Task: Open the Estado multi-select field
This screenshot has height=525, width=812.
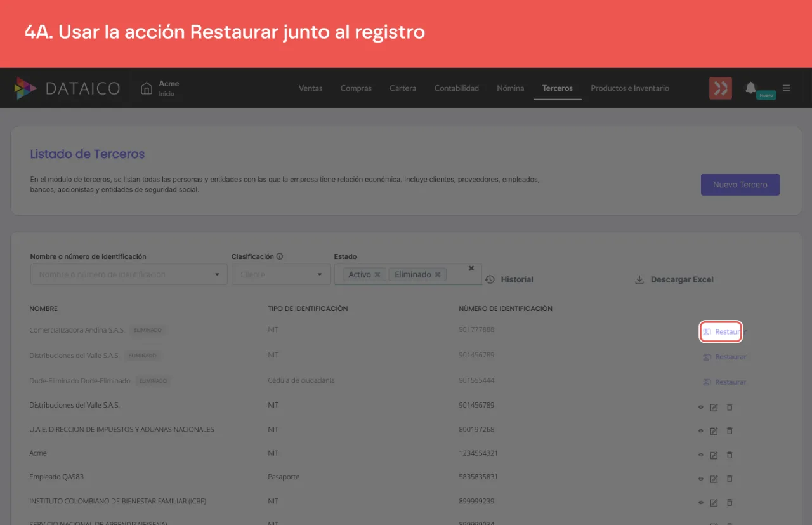Action: (x=408, y=274)
